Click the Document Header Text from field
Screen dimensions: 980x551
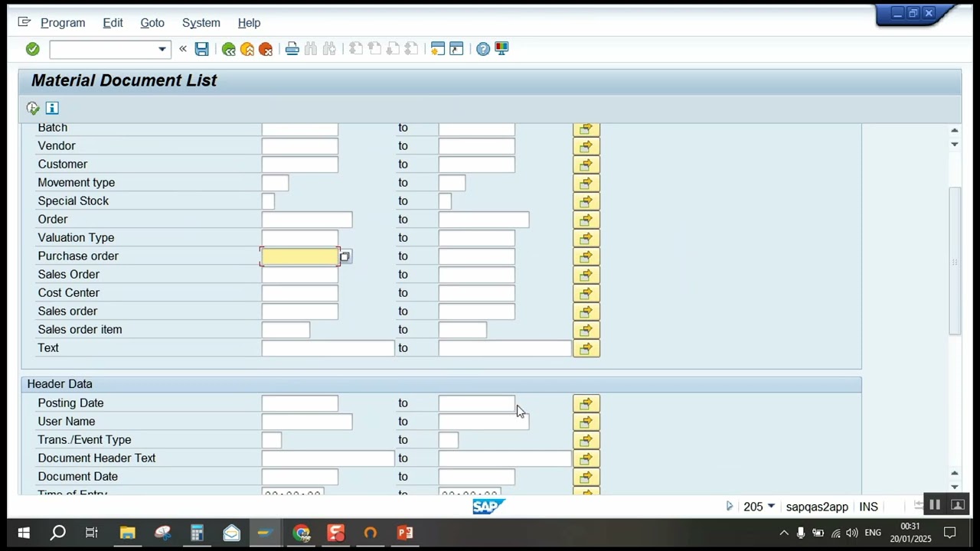point(328,458)
